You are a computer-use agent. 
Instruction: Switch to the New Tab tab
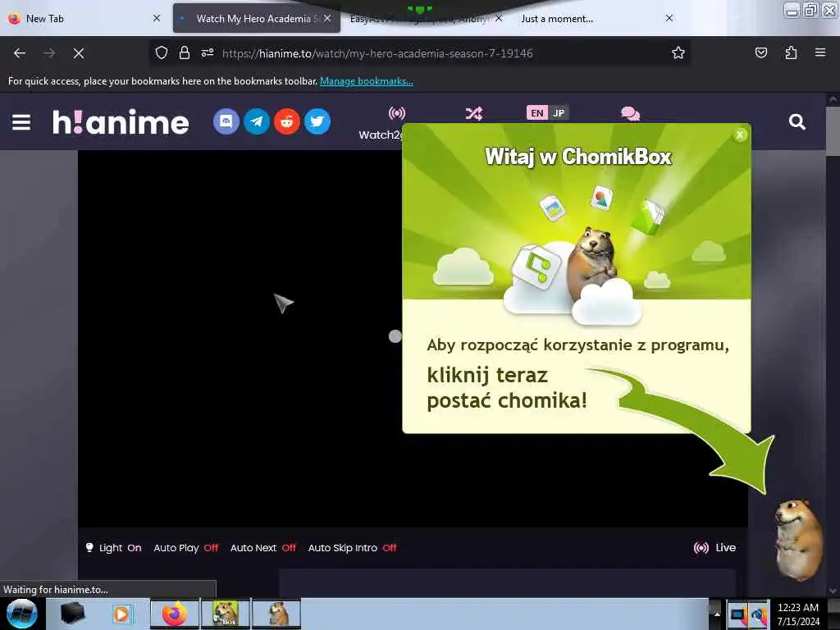tap(85, 18)
